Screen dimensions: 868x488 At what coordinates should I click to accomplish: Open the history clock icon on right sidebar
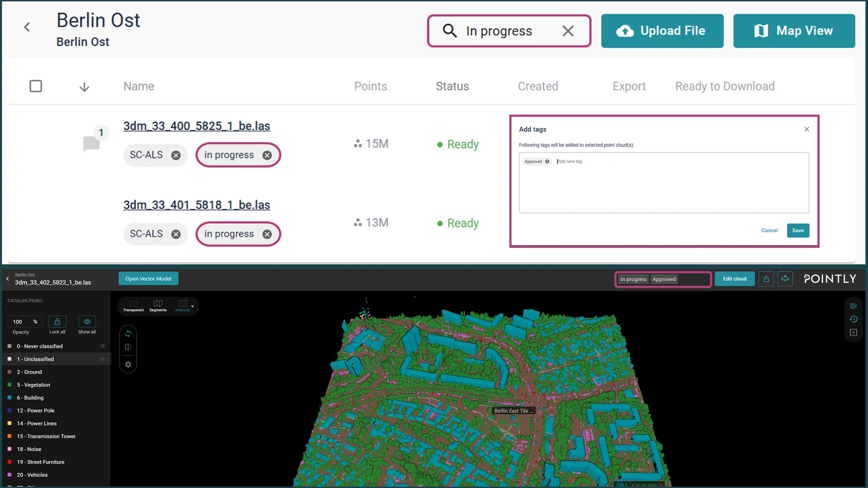853,319
